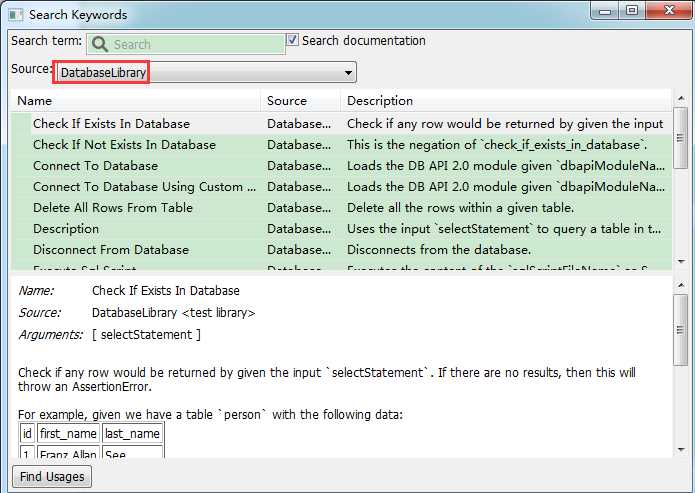695x493 pixels.
Task: Open the Source DatabaseLibrary dropdown
Action: click(x=204, y=73)
